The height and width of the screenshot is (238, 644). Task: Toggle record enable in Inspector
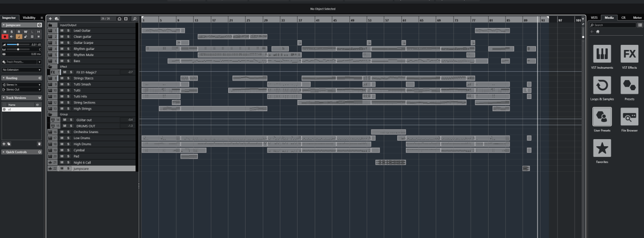tap(5, 37)
